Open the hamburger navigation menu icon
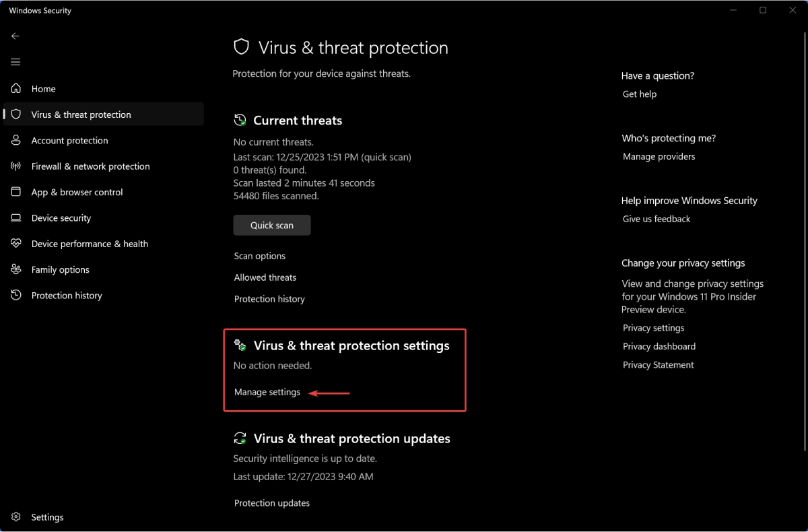 pyautogui.click(x=15, y=62)
